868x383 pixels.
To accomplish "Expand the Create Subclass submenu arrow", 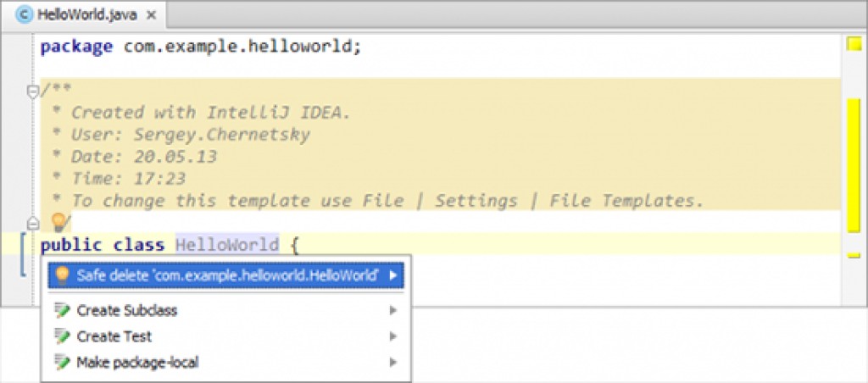I will 393,310.
